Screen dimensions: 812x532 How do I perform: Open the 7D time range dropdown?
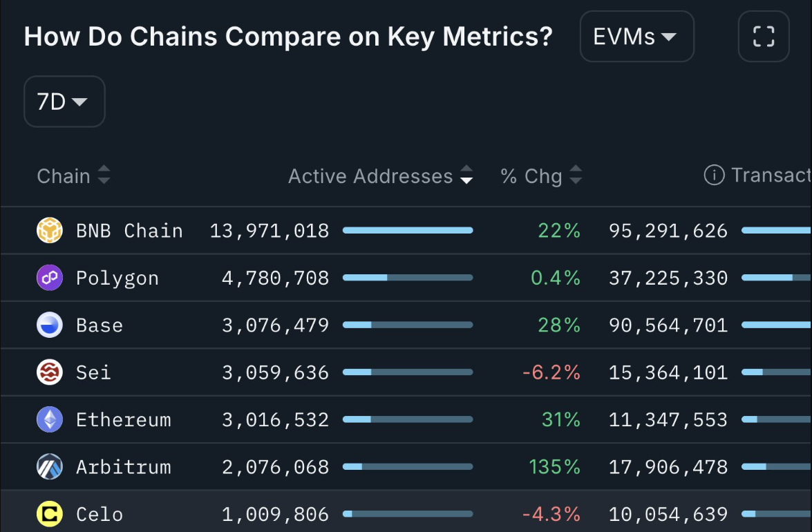point(64,102)
